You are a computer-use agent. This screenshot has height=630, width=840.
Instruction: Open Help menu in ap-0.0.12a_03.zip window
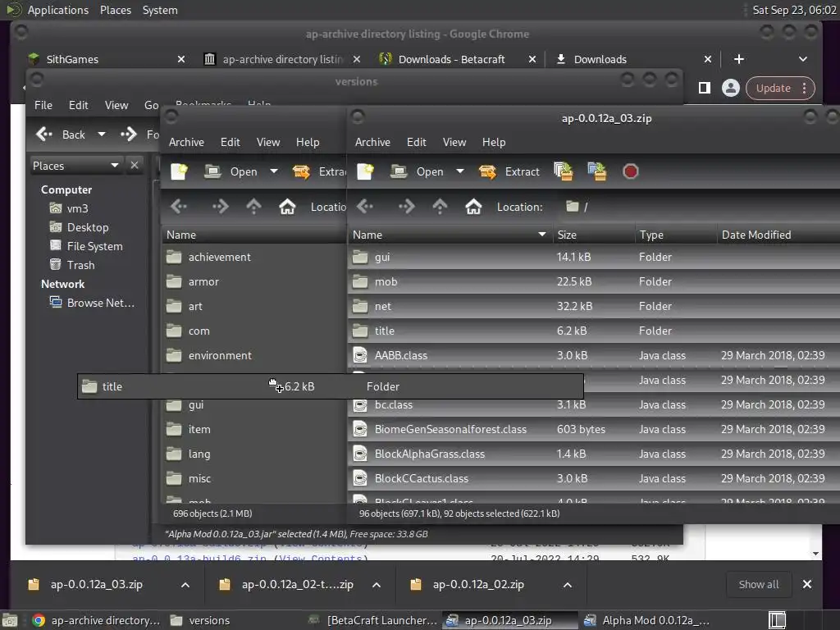493,142
